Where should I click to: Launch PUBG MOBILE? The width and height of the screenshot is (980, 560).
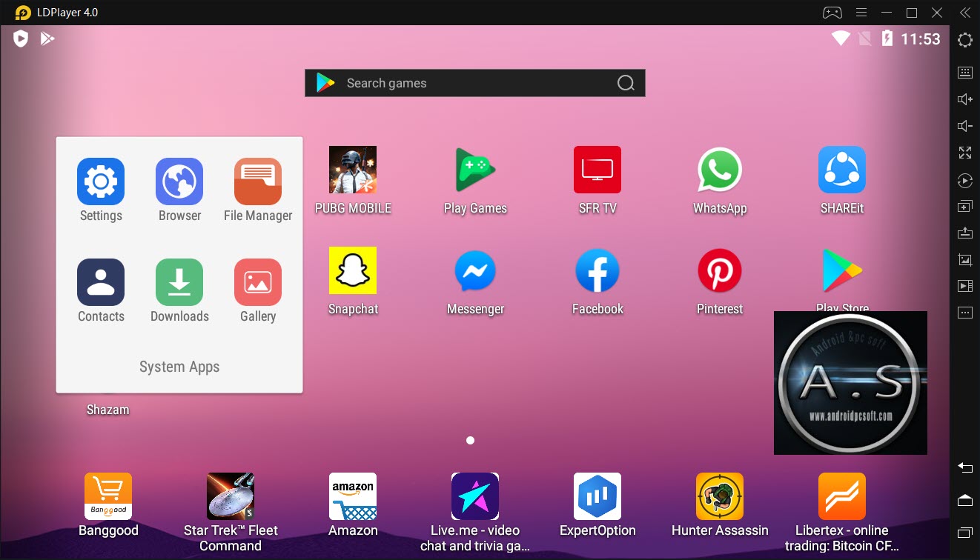[353, 170]
